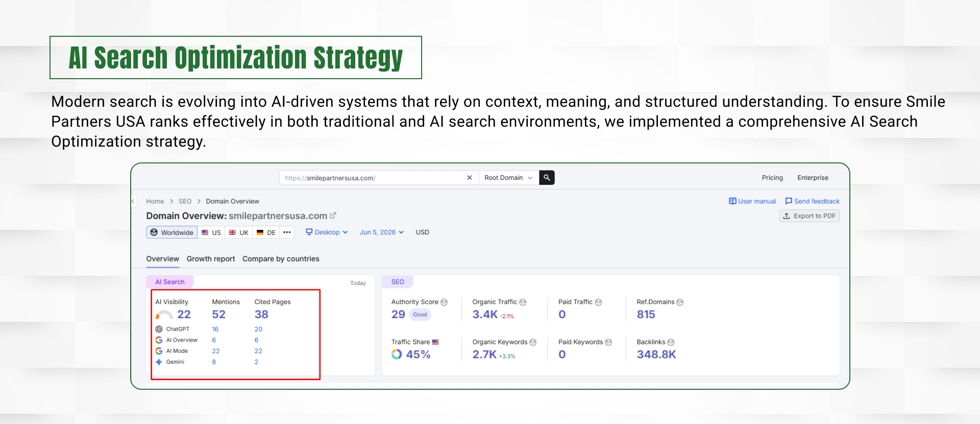Select the Worldwide region toggle
Screen dimensions: 980x424
coord(172,232)
